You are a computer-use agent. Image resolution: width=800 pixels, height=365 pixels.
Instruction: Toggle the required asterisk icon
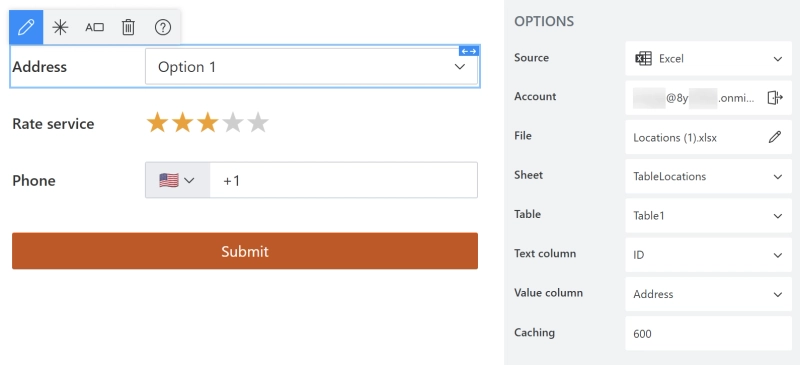point(60,27)
